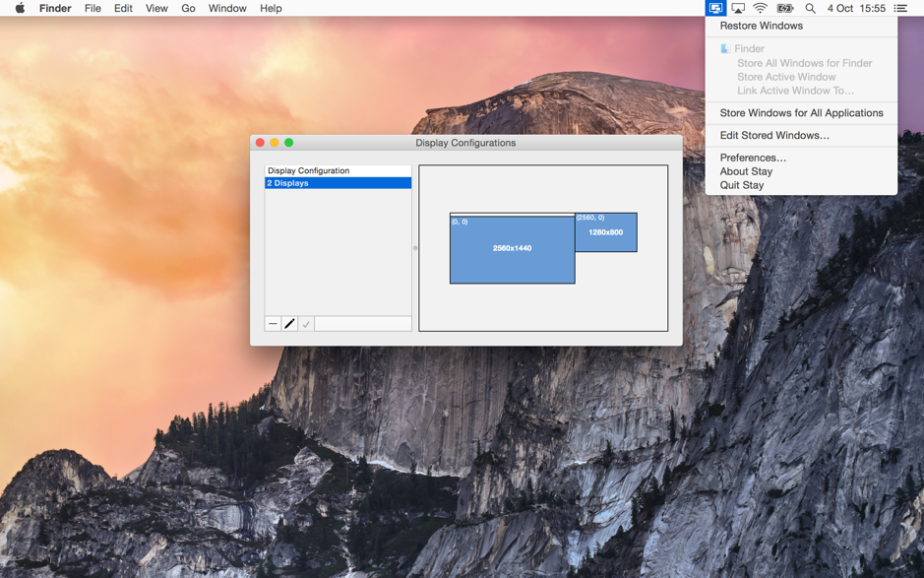Click the minus remove configuration button
The height and width of the screenshot is (578, 924).
pyautogui.click(x=273, y=324)
